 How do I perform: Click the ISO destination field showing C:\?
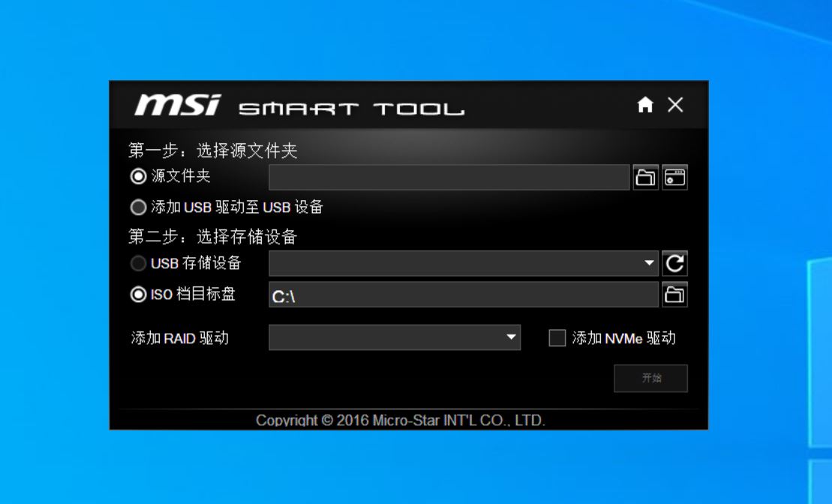(x=463, y=295)
